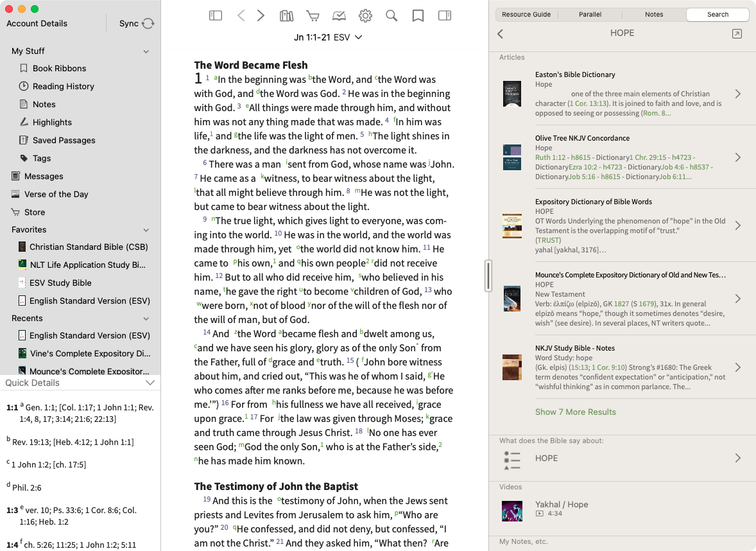Screen dimensions: 756x551
Task: Open Account Details
Action: click(x=37, y=24)
